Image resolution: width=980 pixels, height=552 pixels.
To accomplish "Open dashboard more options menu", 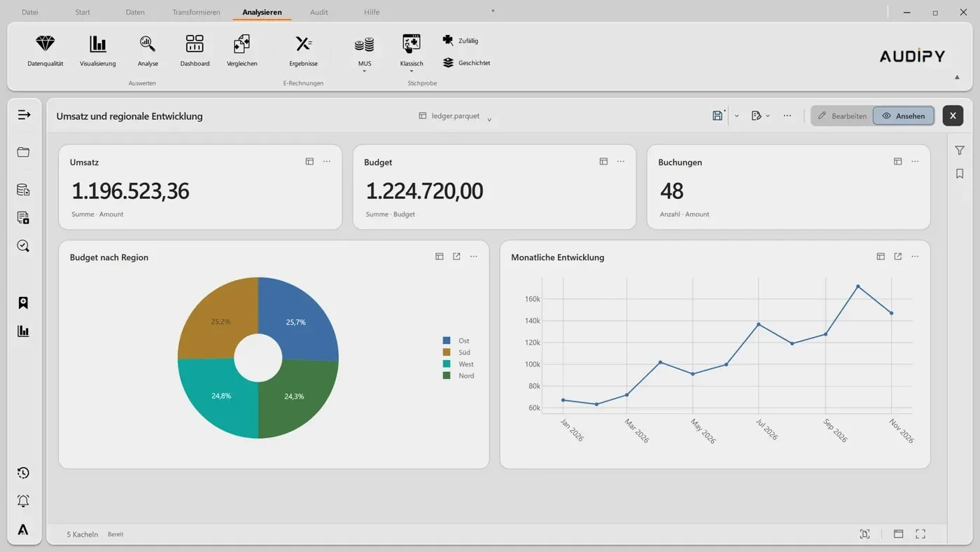I will coord(787,116).
